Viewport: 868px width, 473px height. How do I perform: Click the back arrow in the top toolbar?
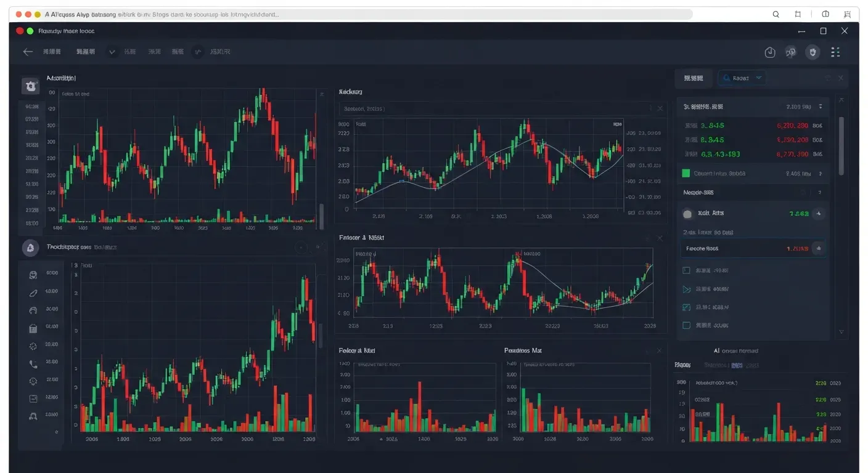coord(28,52)
